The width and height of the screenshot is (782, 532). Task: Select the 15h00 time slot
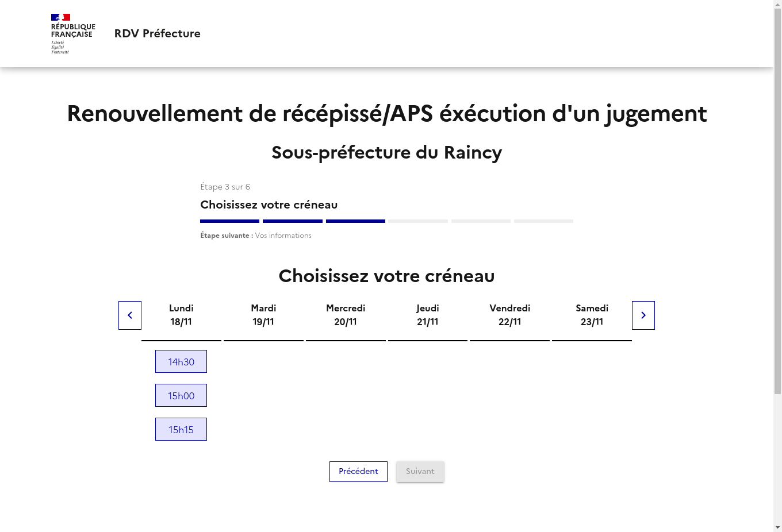click(x=181, y=395)
